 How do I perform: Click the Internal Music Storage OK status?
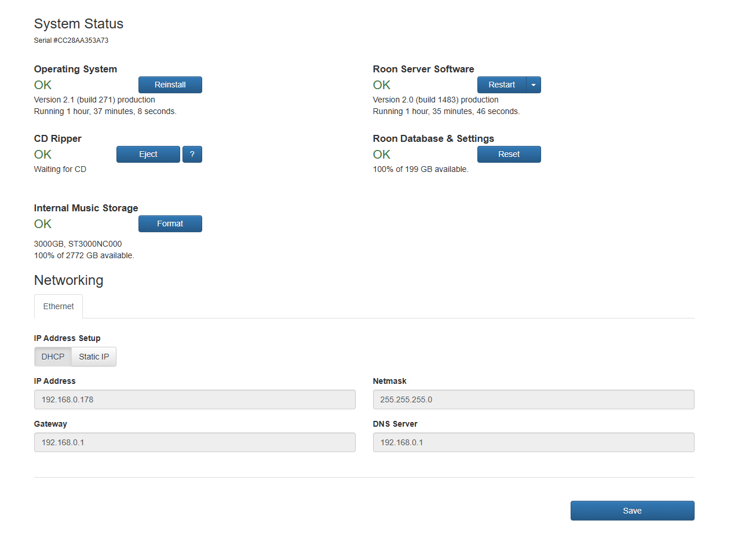[43, 224]
